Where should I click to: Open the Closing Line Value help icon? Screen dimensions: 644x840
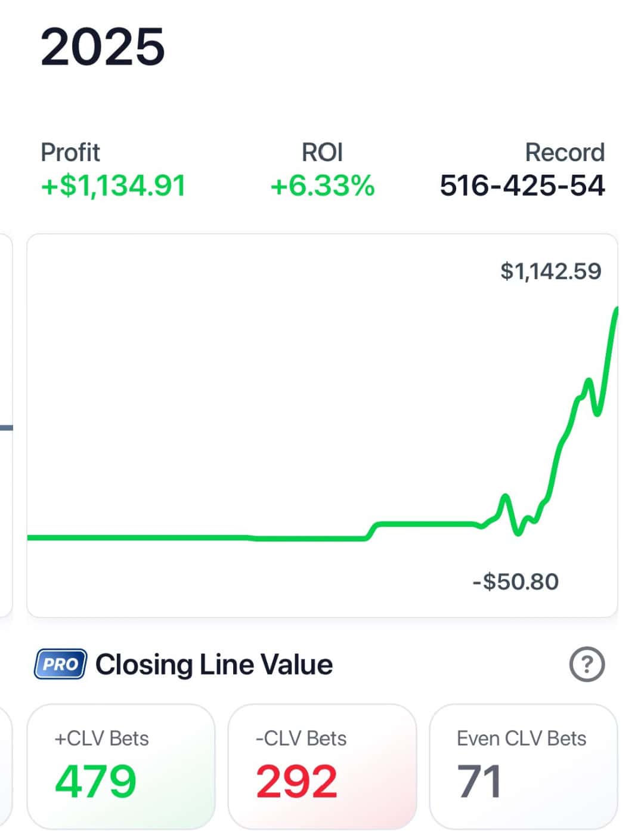point(587,664)
